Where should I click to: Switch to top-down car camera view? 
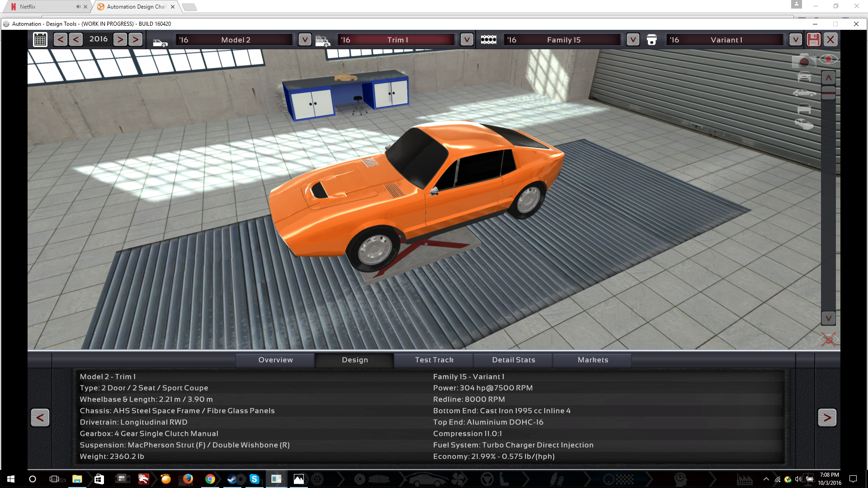coord(804,124)
